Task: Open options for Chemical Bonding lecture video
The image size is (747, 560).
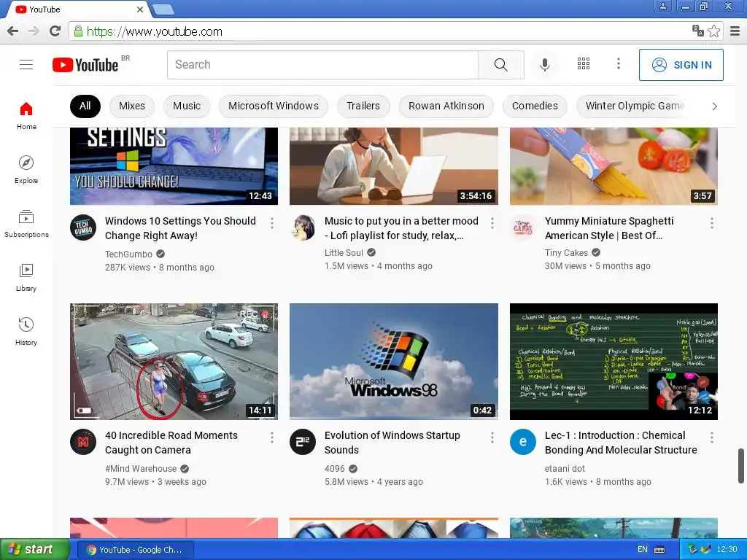Action: tap(712, 437)
